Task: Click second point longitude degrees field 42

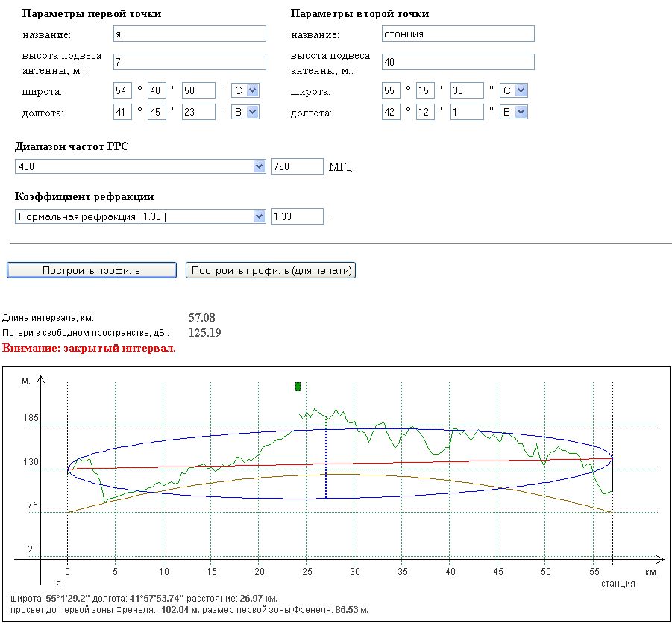Action: [391, 112]
